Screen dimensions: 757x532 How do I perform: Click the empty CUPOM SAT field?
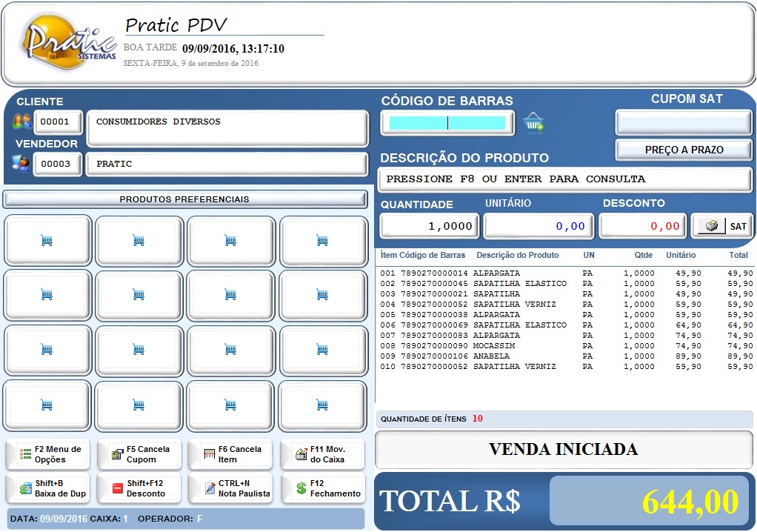pos(684,122)
